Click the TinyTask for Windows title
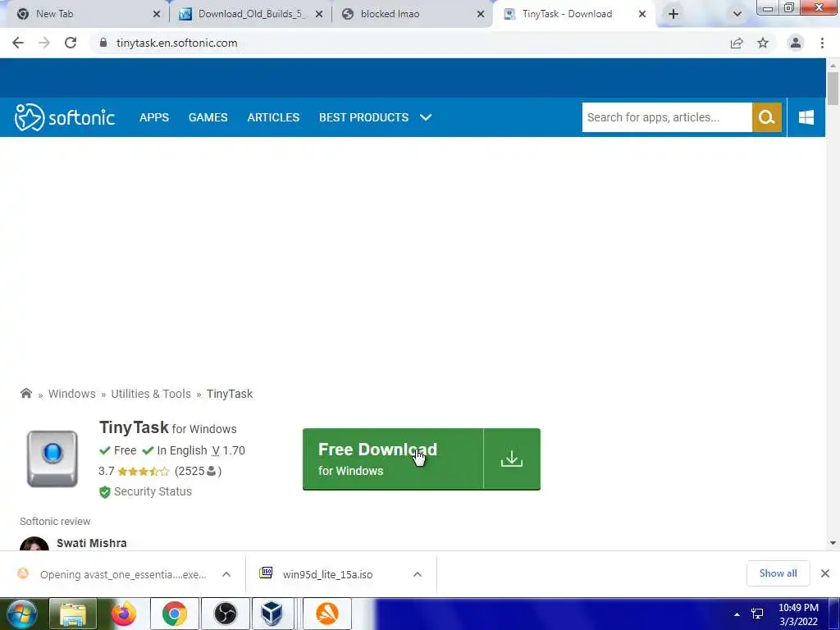 pos(167,428)
